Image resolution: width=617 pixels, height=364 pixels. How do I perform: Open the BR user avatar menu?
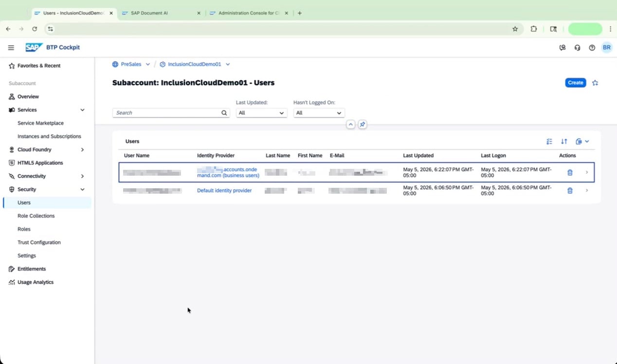(x=606, y=47)
